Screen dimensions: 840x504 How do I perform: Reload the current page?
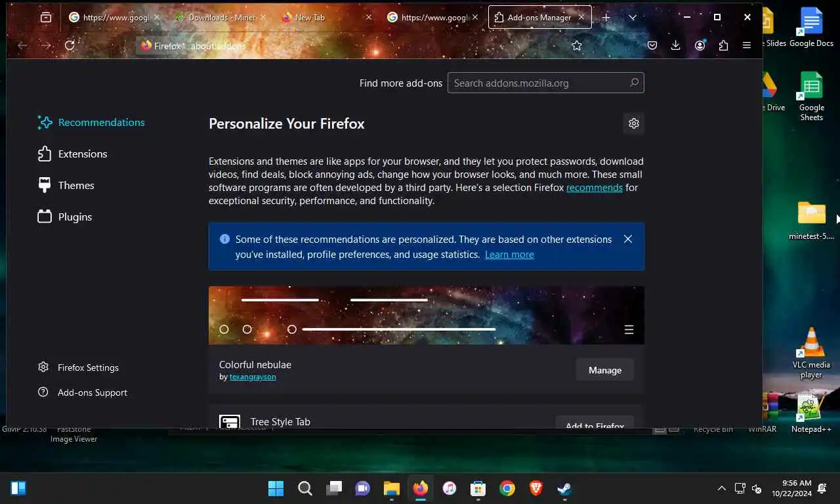[x=70, y=45]
